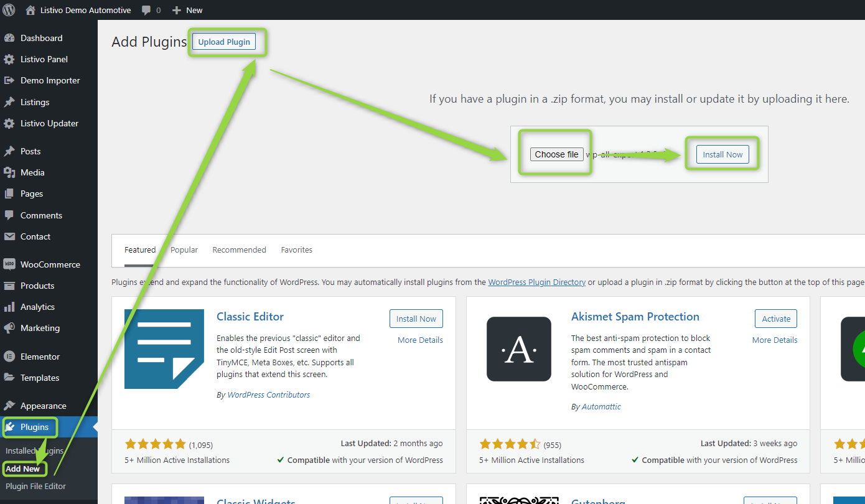Click the home icon beside the site name
Screen dimensions: 865x504
30,10
